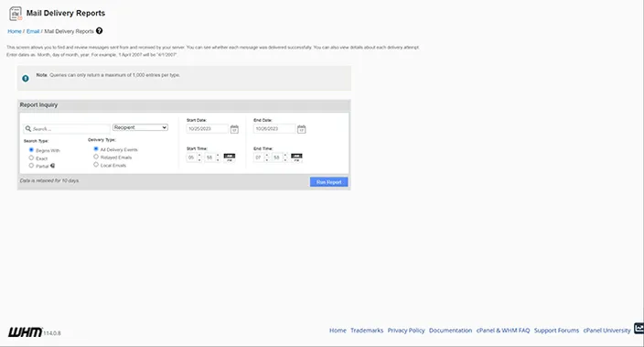Click the End Time minutes field
This screenshot has height=347, width=644.
pos(277,157)
